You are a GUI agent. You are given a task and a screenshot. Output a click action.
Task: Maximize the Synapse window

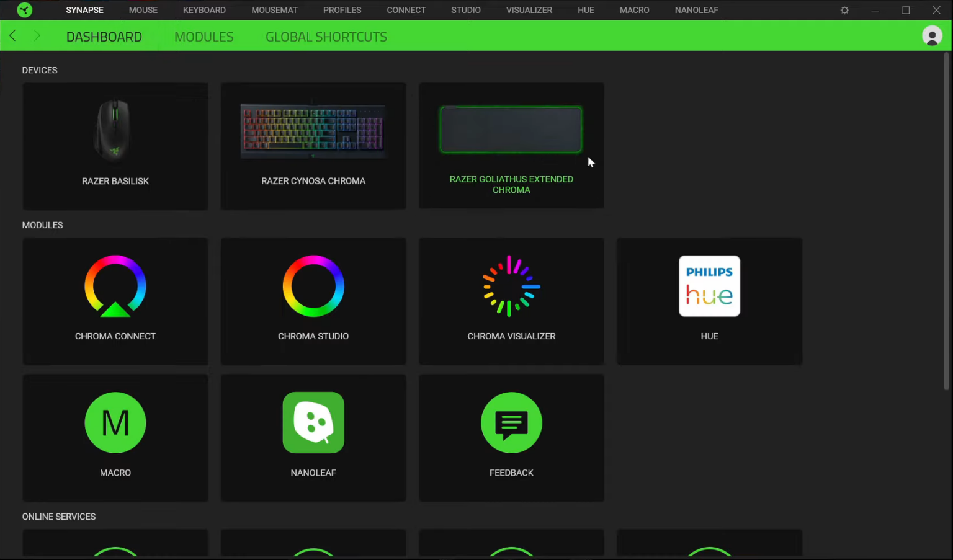(x=906, y=10)
